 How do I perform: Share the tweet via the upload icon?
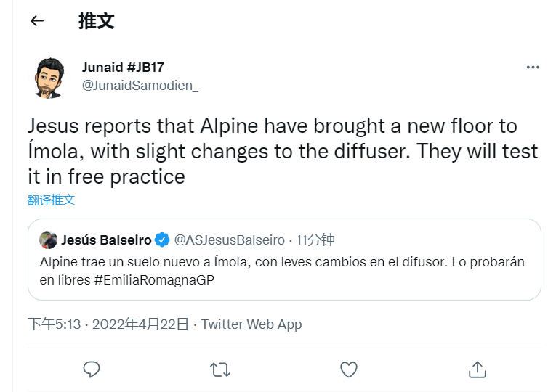(478, 369)
